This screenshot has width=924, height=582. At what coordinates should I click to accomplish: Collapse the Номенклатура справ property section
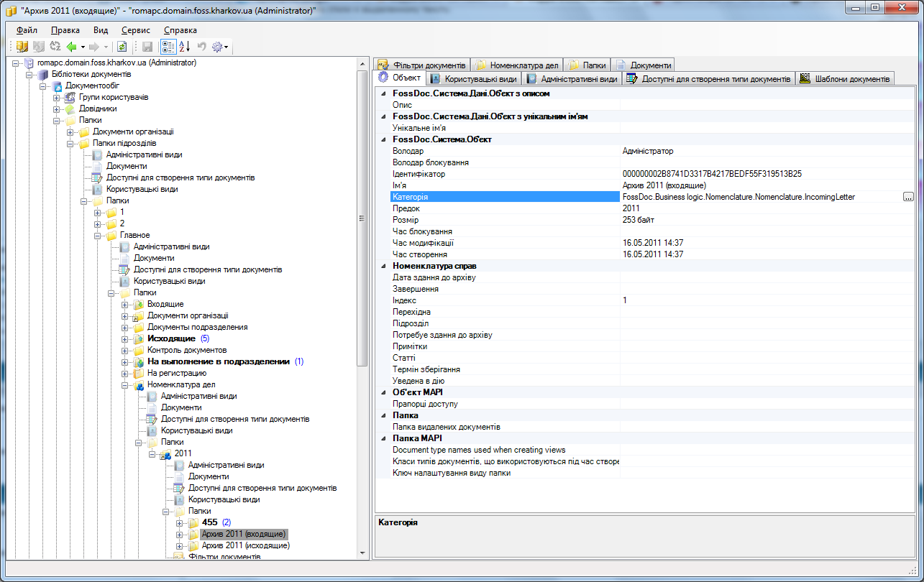[383, 266]
